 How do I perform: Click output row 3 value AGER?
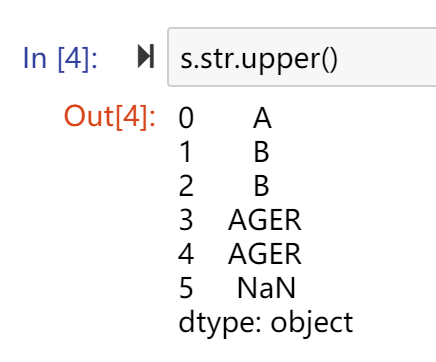(x=265, y=220)
